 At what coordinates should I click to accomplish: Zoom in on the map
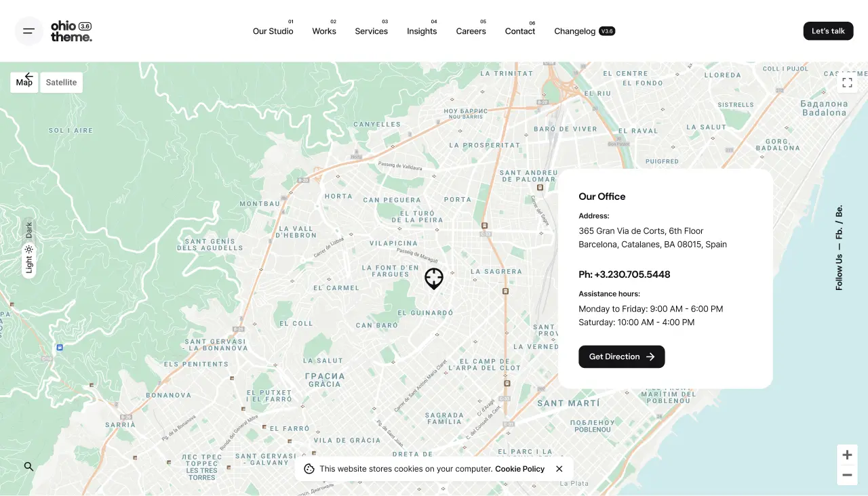[x=847, y=455]
